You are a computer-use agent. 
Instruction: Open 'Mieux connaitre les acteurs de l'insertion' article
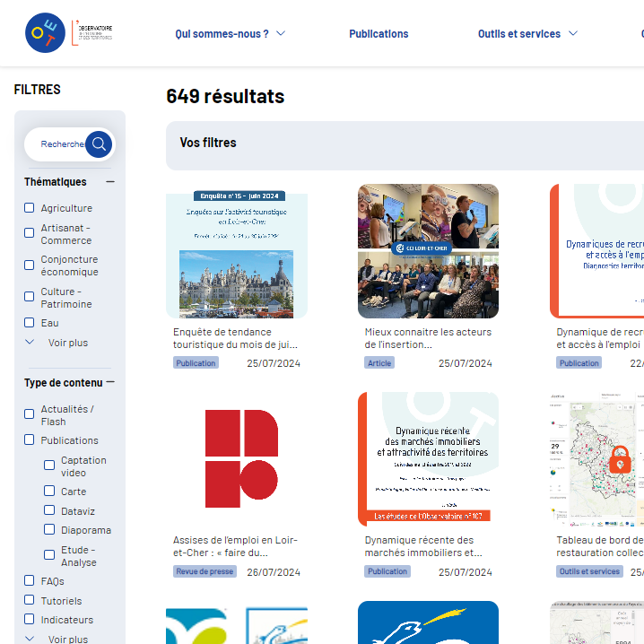pyautogui.click(x=428, y=337)
